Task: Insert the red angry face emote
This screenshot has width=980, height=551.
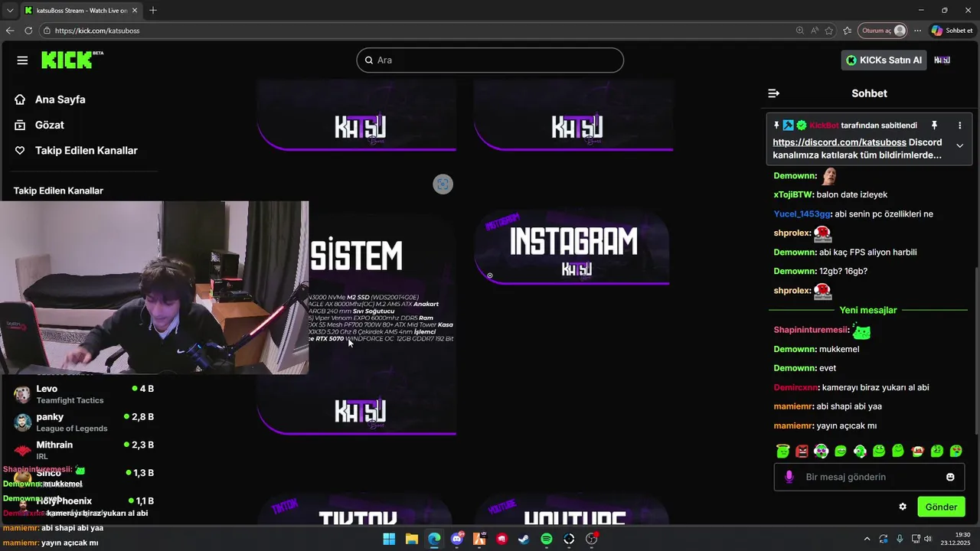Action: coord(802,451)
